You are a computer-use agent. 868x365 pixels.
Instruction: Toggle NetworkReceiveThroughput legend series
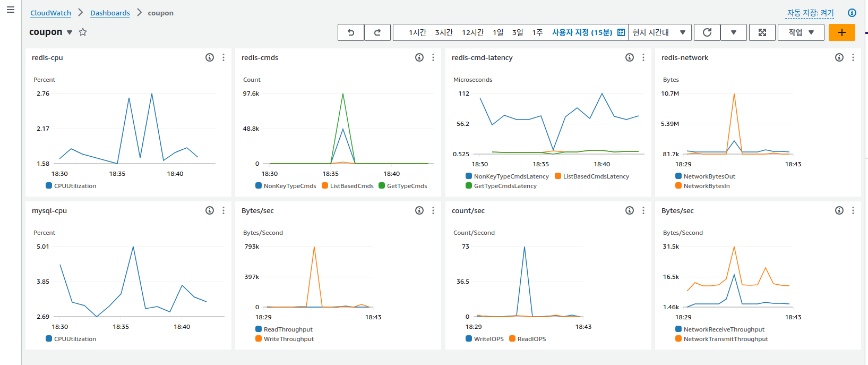pyautogui.click(x=720, y=329)
